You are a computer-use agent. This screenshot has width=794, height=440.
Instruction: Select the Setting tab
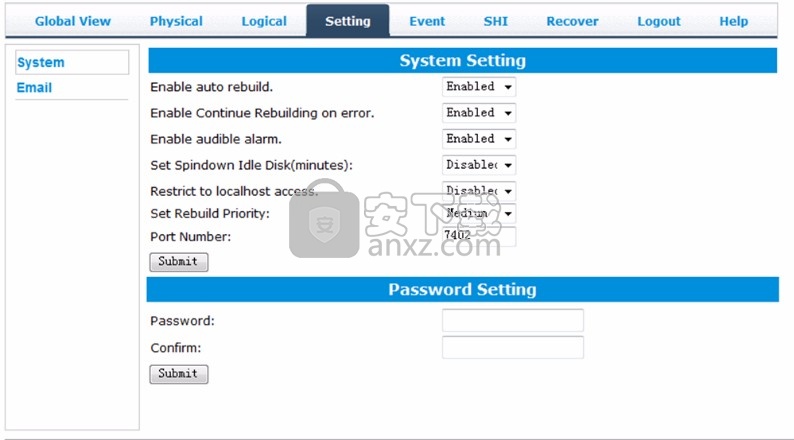pyautogui.click(x=348, y=21)
